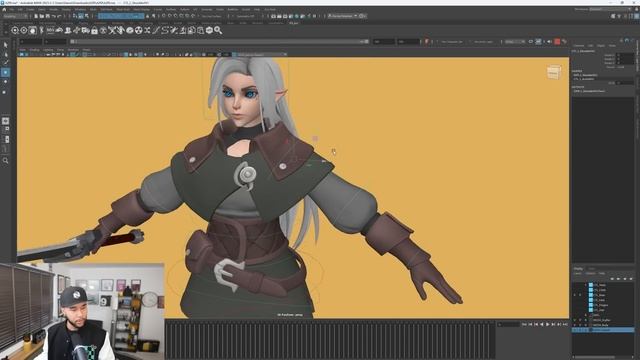Open Channels menu in channel box

tap(579, 46)
